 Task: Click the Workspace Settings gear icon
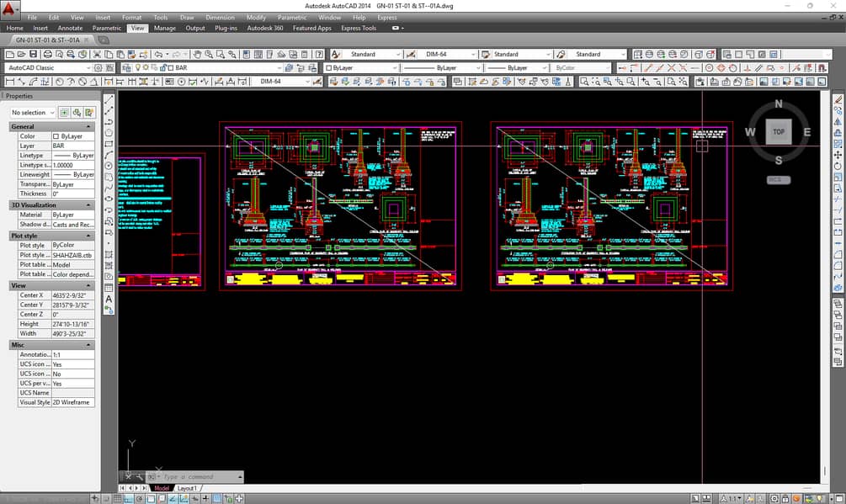pyautogui.click(x=98, y=68)
